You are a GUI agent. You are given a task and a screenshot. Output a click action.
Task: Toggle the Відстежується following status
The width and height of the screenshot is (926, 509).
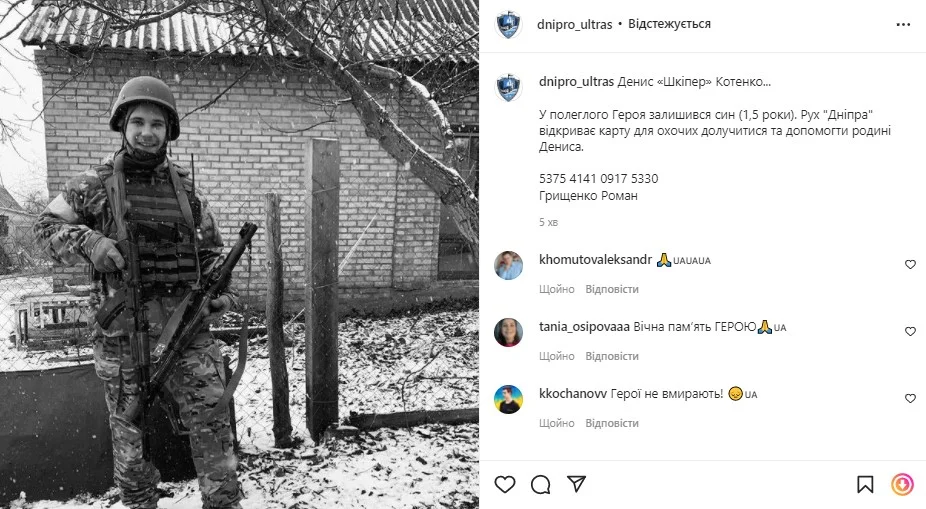[669, 24]
